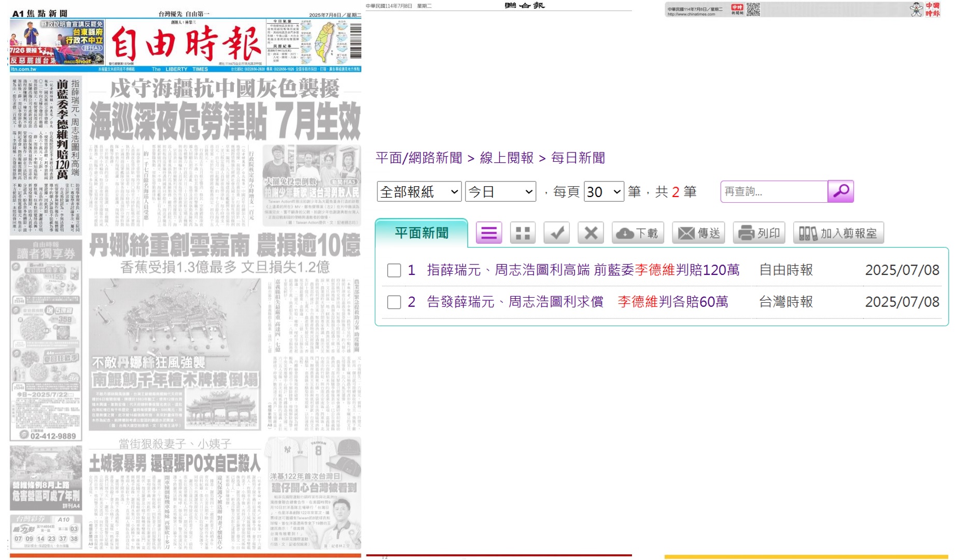This screenshot has height=560, width=955.
Task: Click the headline 土城家暴男 還囂張PO文自己殺人
Action: coord(175,464)
